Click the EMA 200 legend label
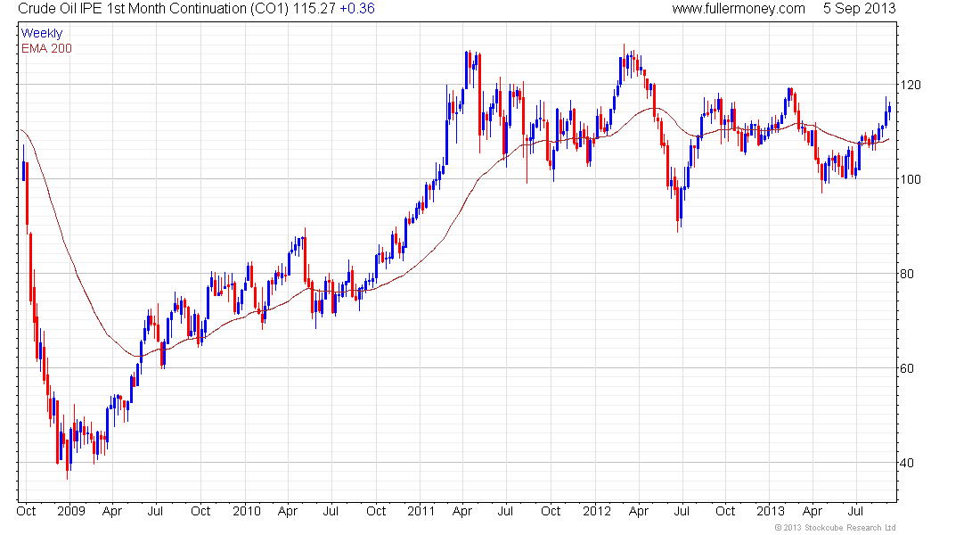This screenshot has height=535, width=980. (46, 48)
